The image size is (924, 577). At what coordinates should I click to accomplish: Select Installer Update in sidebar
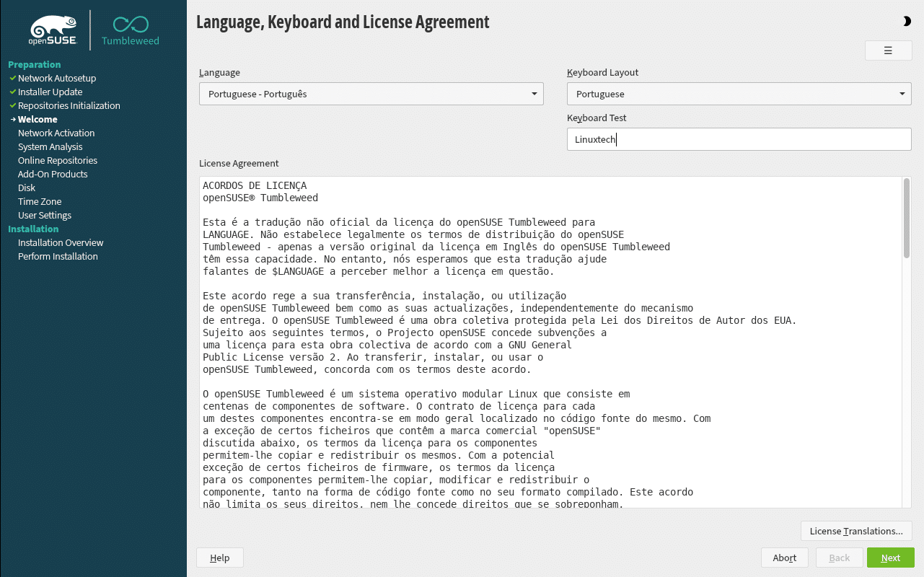50,92
